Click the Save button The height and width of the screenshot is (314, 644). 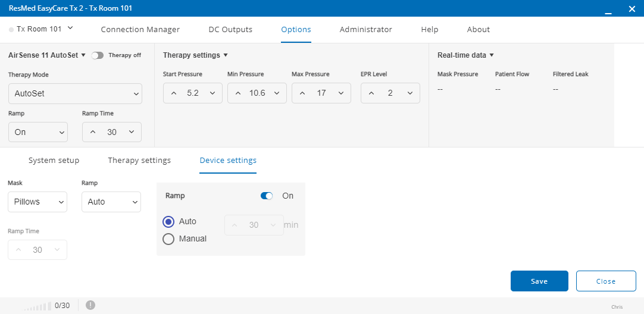(539, 281)
